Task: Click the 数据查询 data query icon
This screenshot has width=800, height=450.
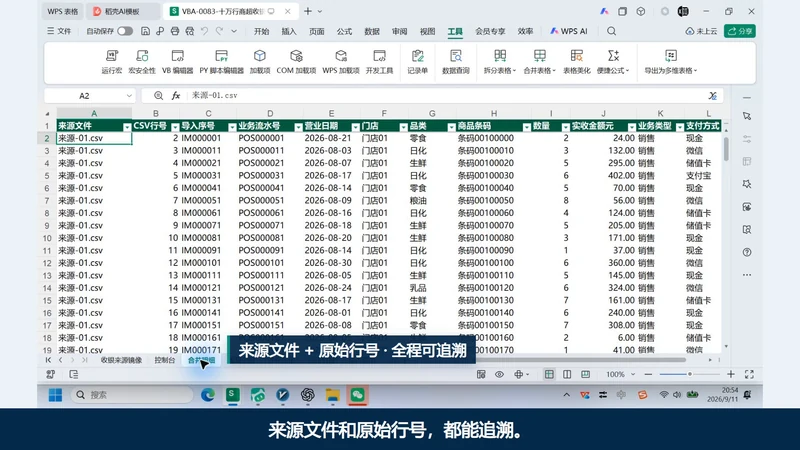Action: (x=456, y=56)
